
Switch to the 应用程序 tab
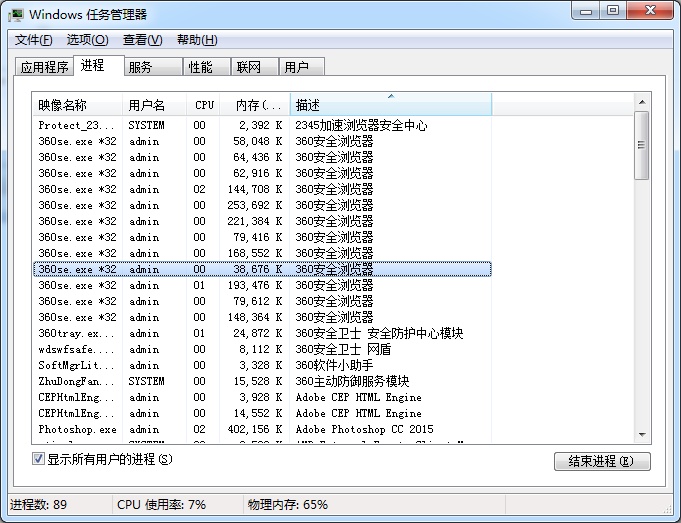[44, 67]
